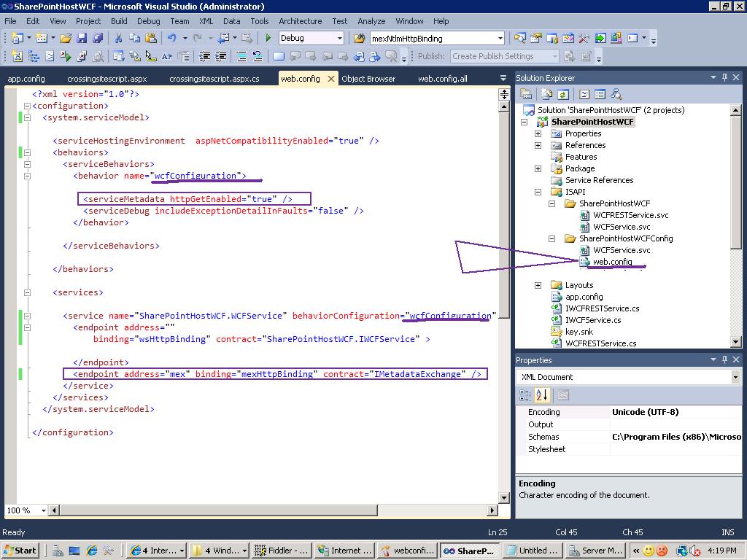Switch Properties grid to Categorized view
Viewport: 747px width, 560px height.
coord(525,395)
